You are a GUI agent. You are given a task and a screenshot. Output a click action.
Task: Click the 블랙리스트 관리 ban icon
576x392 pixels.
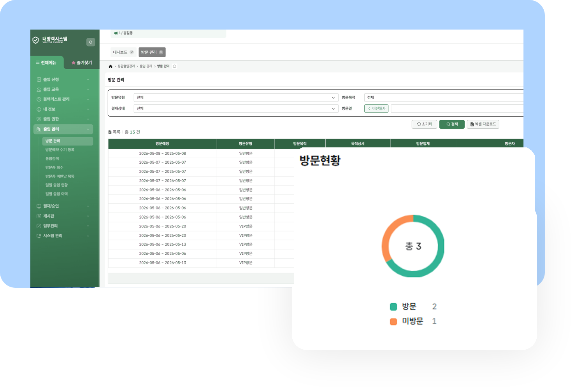coord(39,99)
